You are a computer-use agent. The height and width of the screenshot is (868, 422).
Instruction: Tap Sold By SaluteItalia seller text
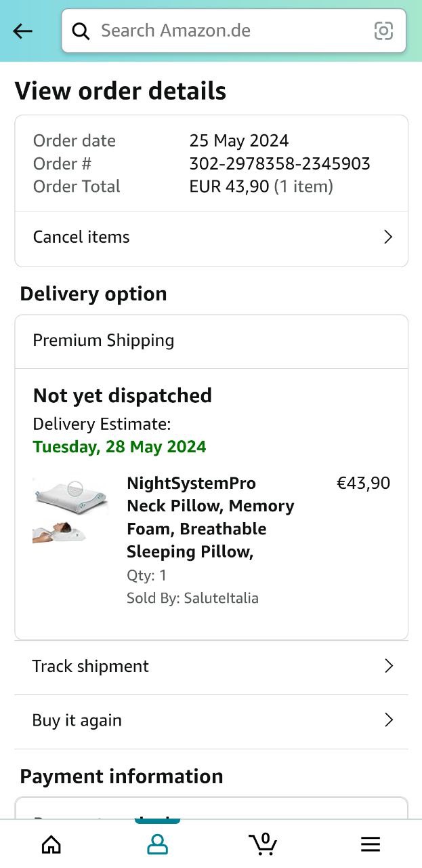pos(192,598)
